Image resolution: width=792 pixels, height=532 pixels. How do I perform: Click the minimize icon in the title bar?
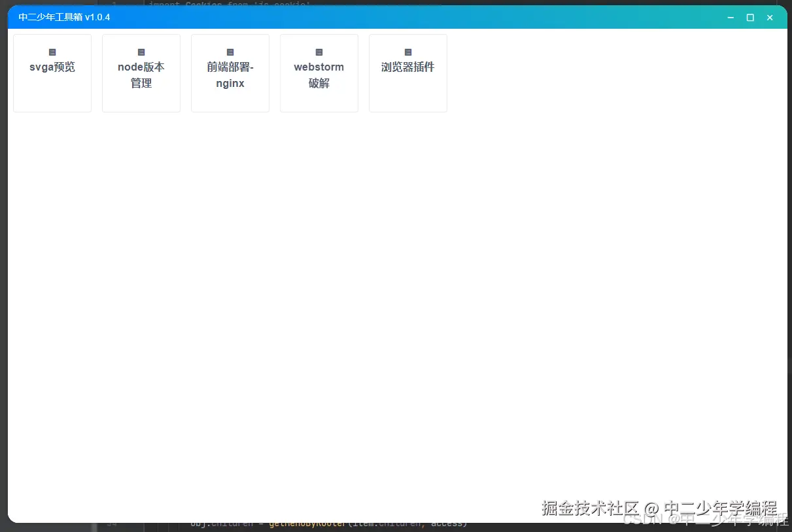731,18
